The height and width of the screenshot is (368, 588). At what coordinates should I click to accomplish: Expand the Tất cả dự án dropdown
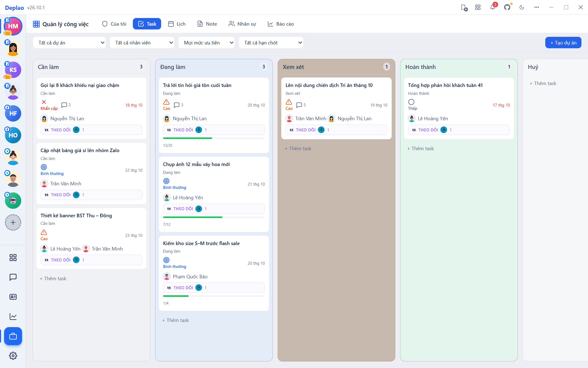(x=69, y=43)
